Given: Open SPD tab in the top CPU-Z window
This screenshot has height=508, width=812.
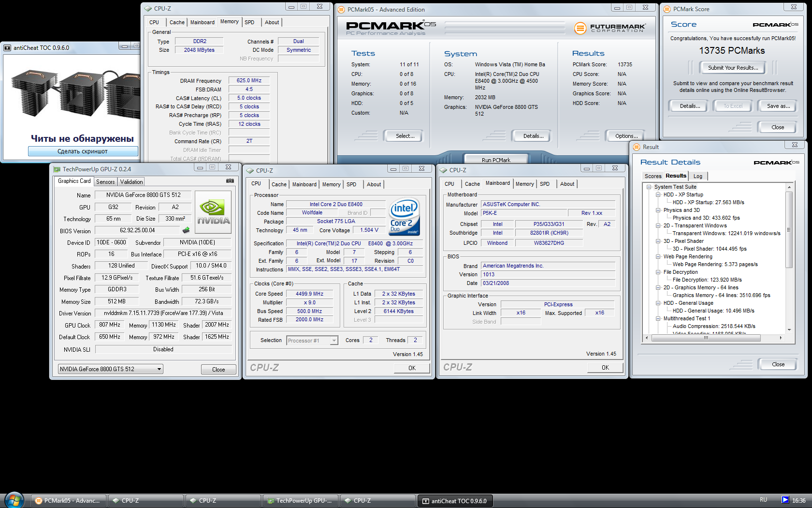Looking at the screenshot, I should [249, 22].
